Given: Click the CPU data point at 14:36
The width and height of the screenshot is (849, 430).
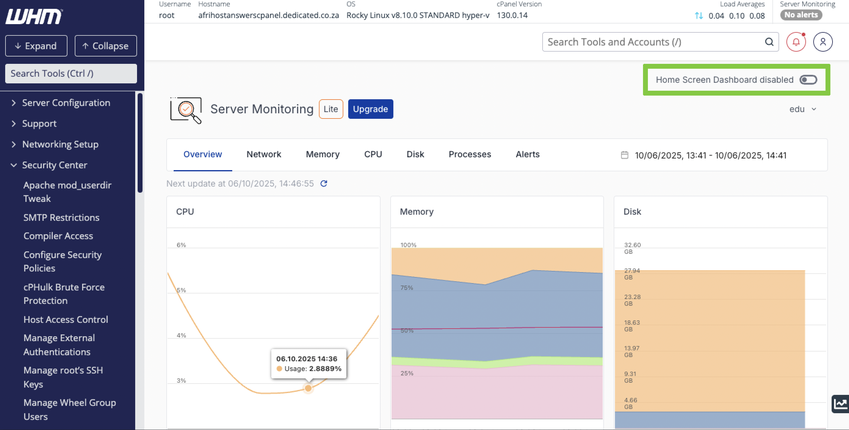Looking at the screenshot, I should coord(308,389).
